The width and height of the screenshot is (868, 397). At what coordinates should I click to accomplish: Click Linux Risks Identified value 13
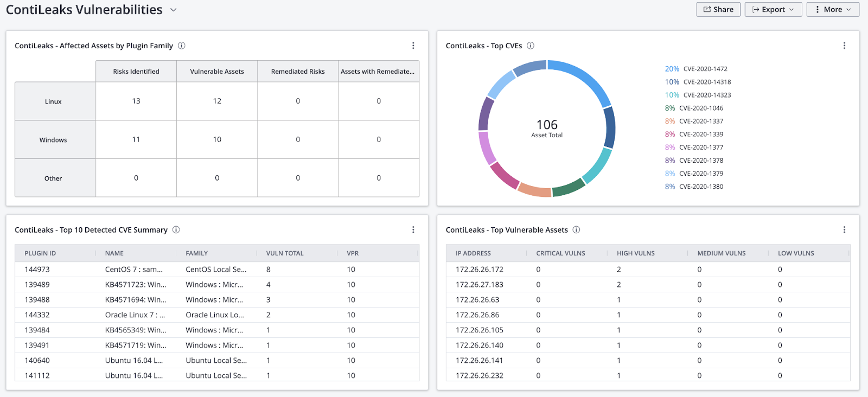(136, 101)
